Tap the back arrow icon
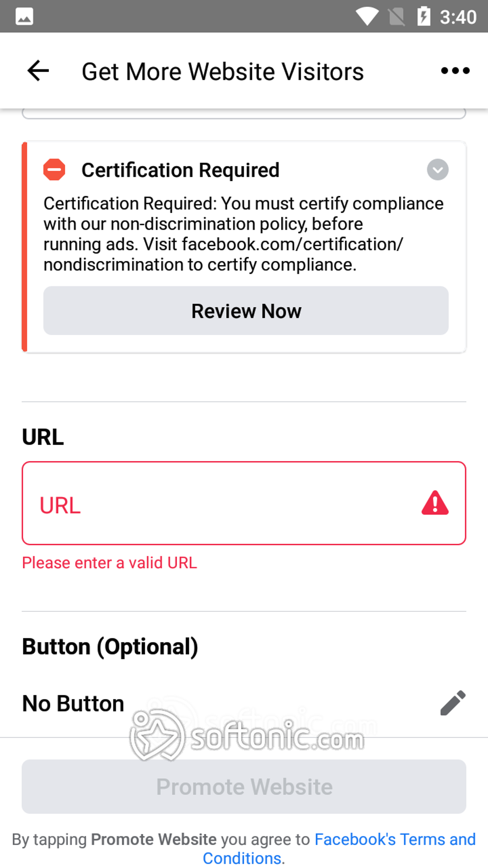This screenshot has width=488, height=868. 38,71
